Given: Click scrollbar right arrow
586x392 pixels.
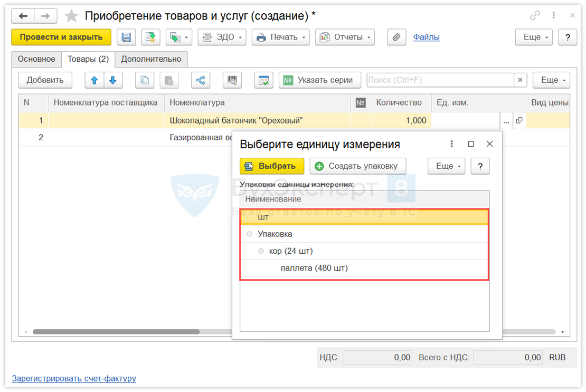Looking at the screenshot, I should pos(563,331).
